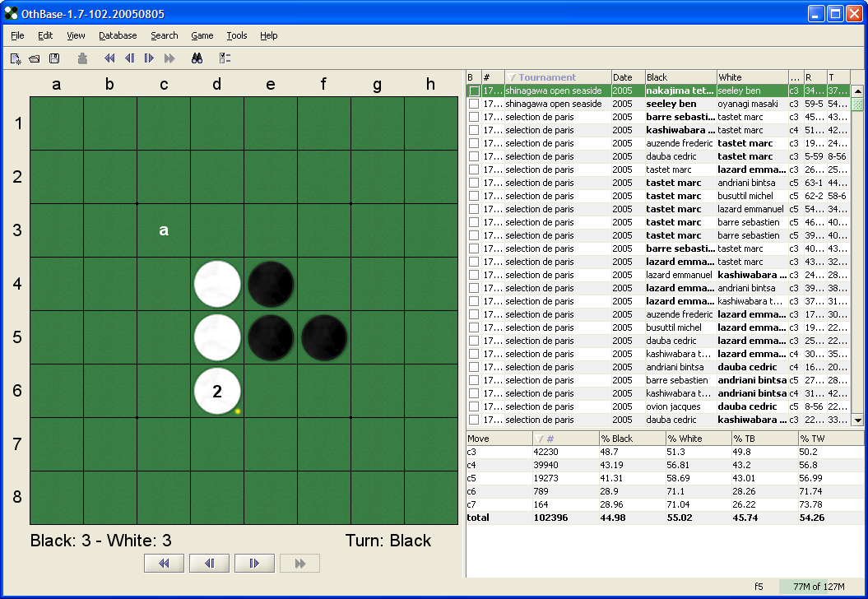Open the Help menu
The height and width of the screenshot is (599, 868).
(268, 35)
